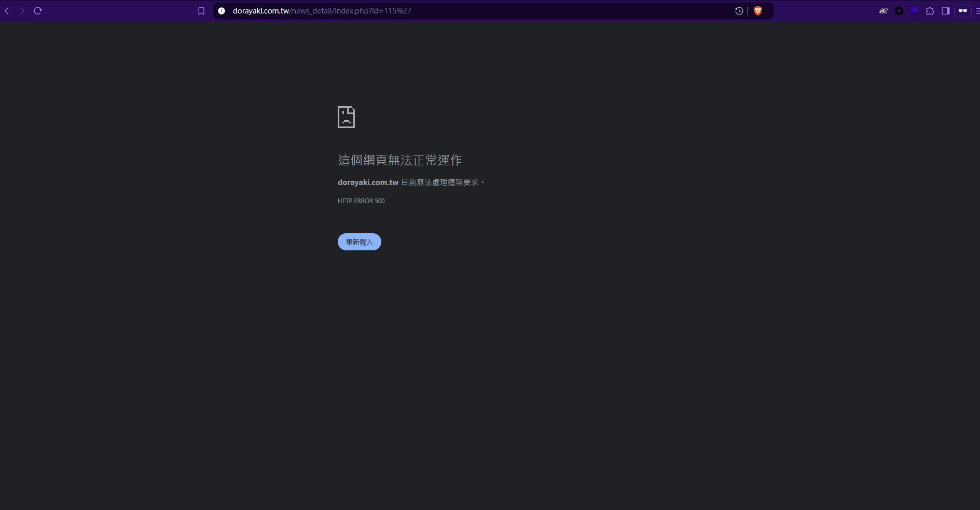Open the .GIT extension icon
The height and width of the screenshot is (510, 980).
pos(884,11)
